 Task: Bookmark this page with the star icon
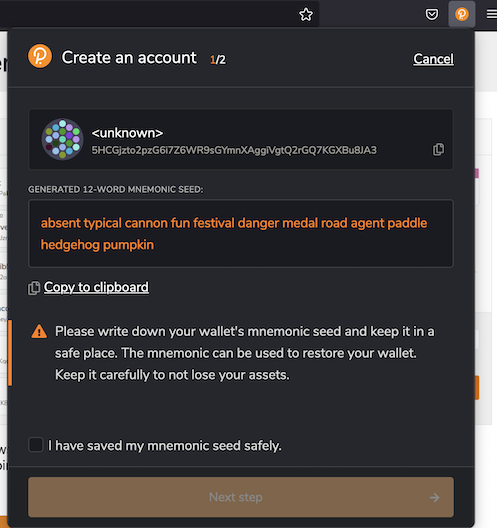(306, 14)
